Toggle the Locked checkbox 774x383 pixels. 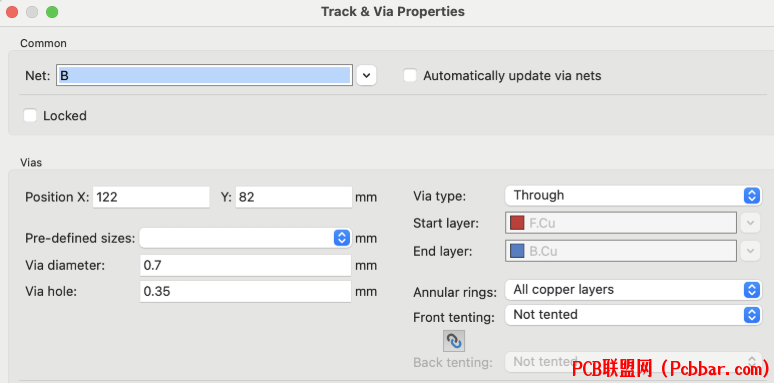30,115
